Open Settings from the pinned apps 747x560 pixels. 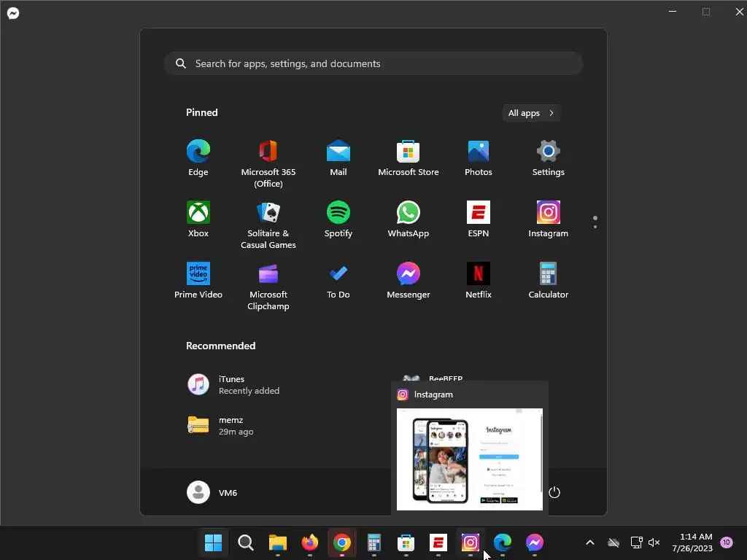[x=549, y=158]
